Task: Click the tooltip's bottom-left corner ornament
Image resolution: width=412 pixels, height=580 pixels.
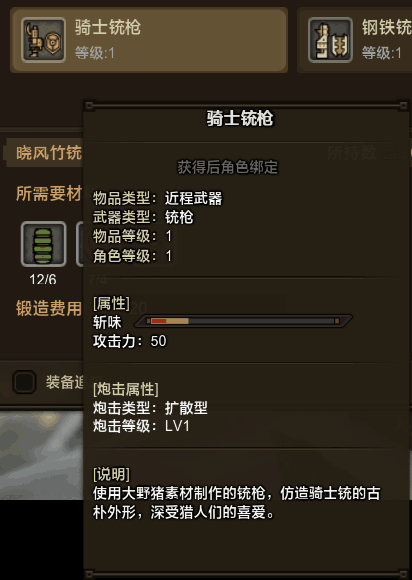Action: [x=89, y=574]
